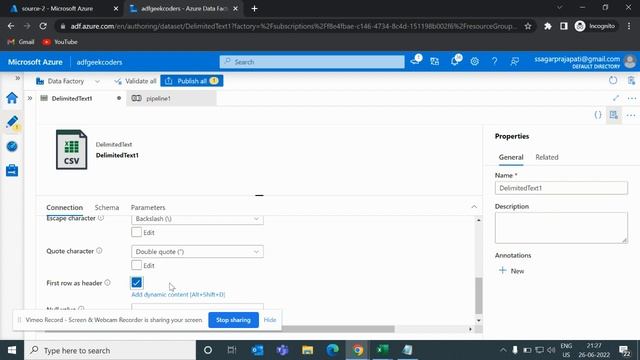Viewport: 640px width, 360px height.
Task: Click the Escape character info icon
Action: [x=100, y=218]
